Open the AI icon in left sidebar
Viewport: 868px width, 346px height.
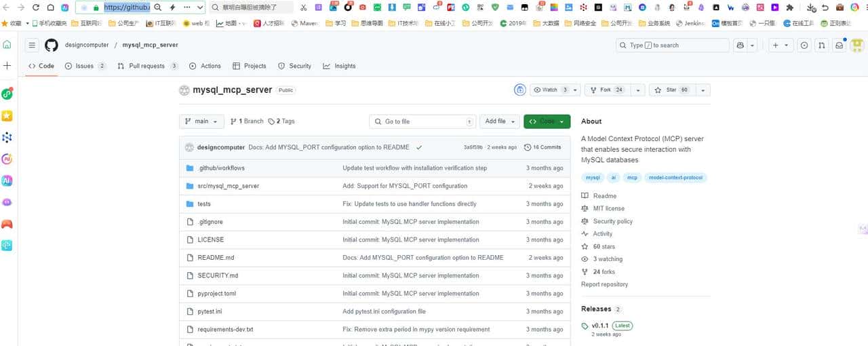click(x=7, y=180)
